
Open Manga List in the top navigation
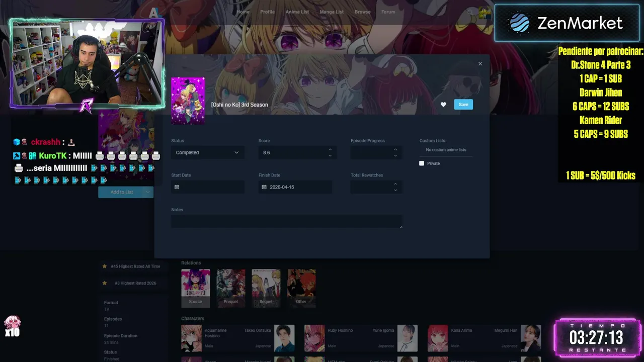point(332,12)
